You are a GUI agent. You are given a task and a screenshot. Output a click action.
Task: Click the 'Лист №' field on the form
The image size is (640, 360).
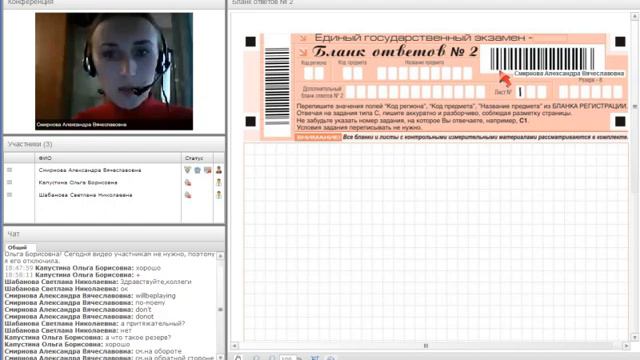[531, 92]
